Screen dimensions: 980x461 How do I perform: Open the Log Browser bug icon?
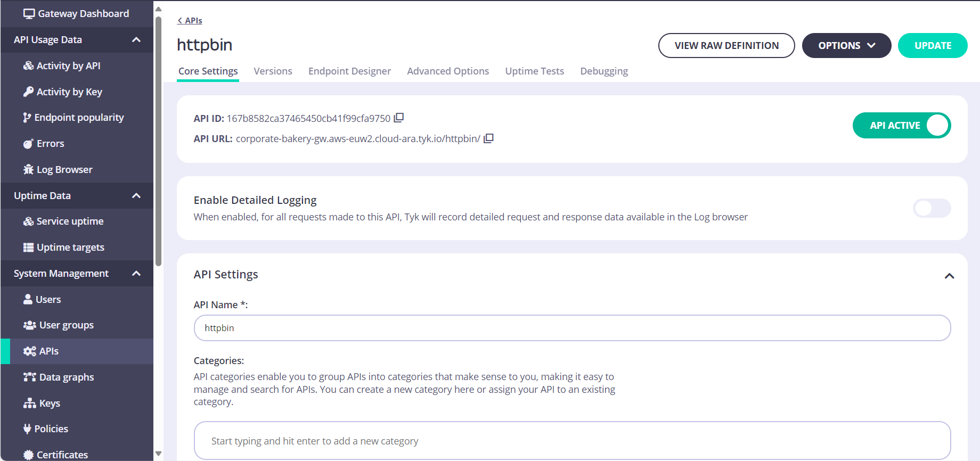point(28,169)
